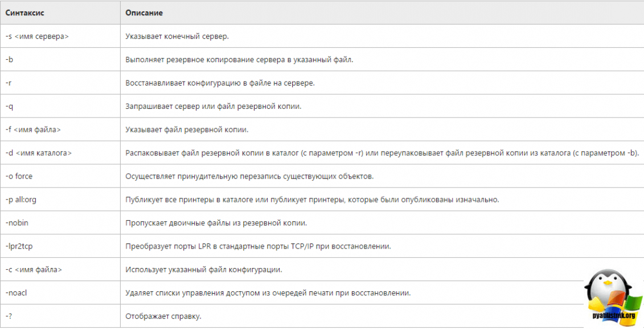
Task: Click the description 'Отображает справку.'
Action: pyautogui.click(x=163, y=316)
